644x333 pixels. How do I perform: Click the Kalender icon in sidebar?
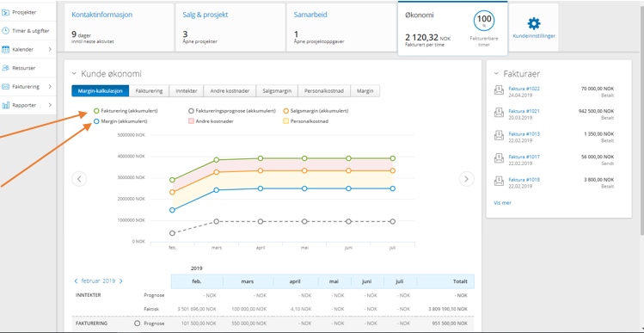point(6,49)
